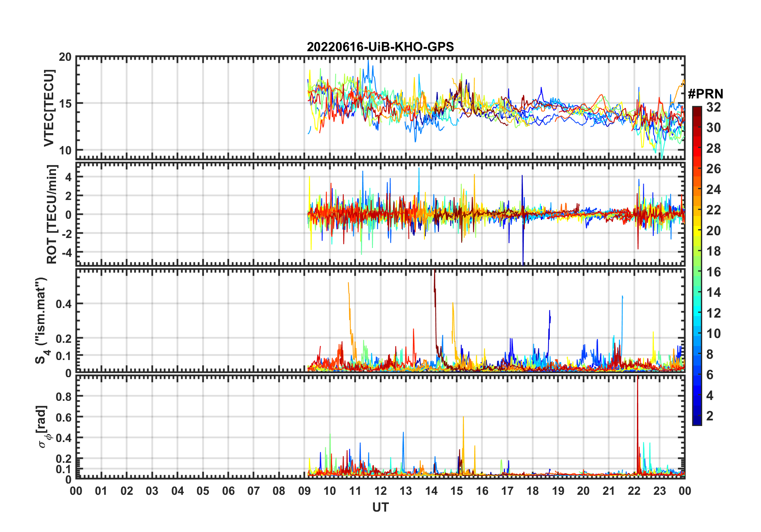Click S4 axis tick label 0.4
The height and width of the screenshot is (532, 761).
[x=64, y=304]
